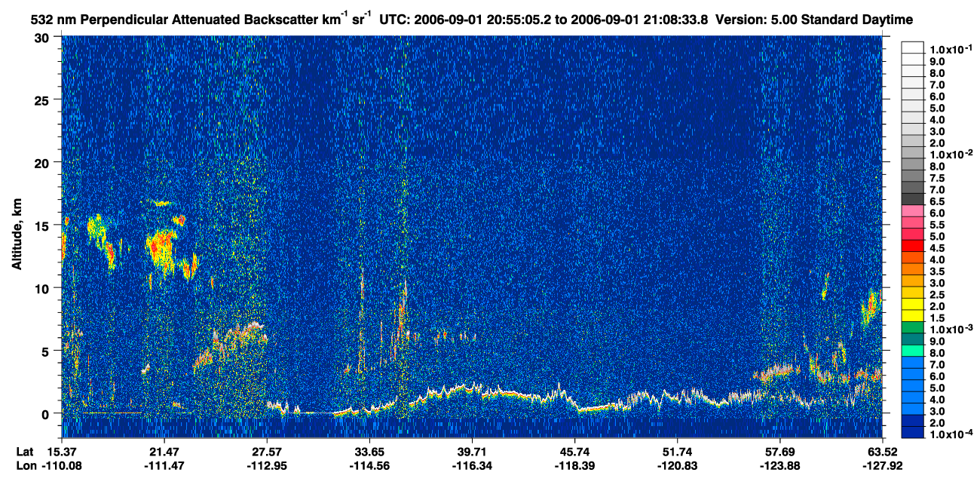This screenshot has height=503, width=980.
Task: Click the 5 altitude tick label
Action: coord(46,351)
